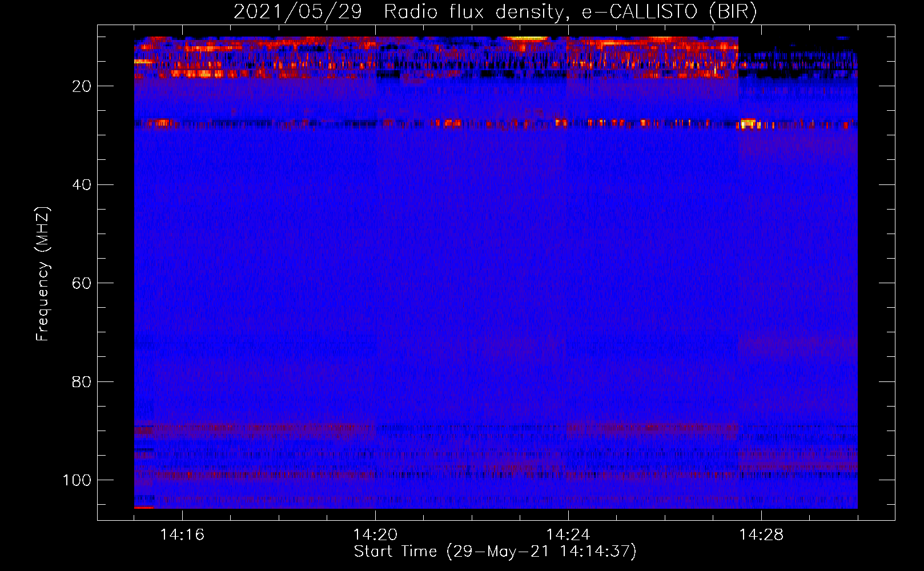The height and width of the screenshot is (571, 924).
Task: Click the 20 frequency tick label
Action: (82, 86)
